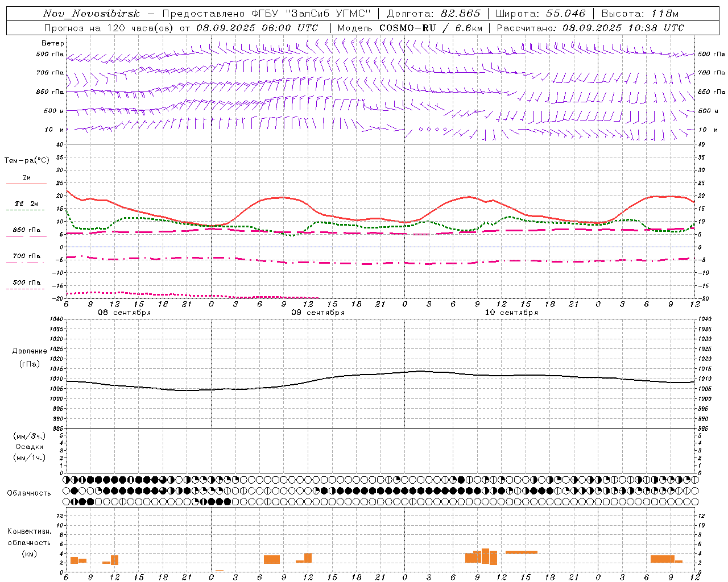Image resolution: width=728 pixels, height=582 pixels.
Task: Select the Рассчитано: 08.09.2025 10:38 UTC timestamp
Action: coord(590,28)
